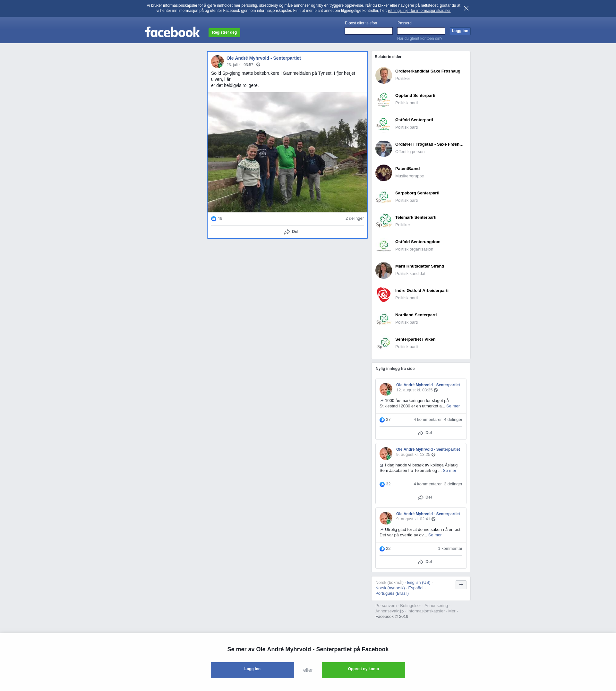Viewport: 616px width, 691px height.
Task: Close the cookie notice banner
Action: pyautogui.click(x=466, y=8)
